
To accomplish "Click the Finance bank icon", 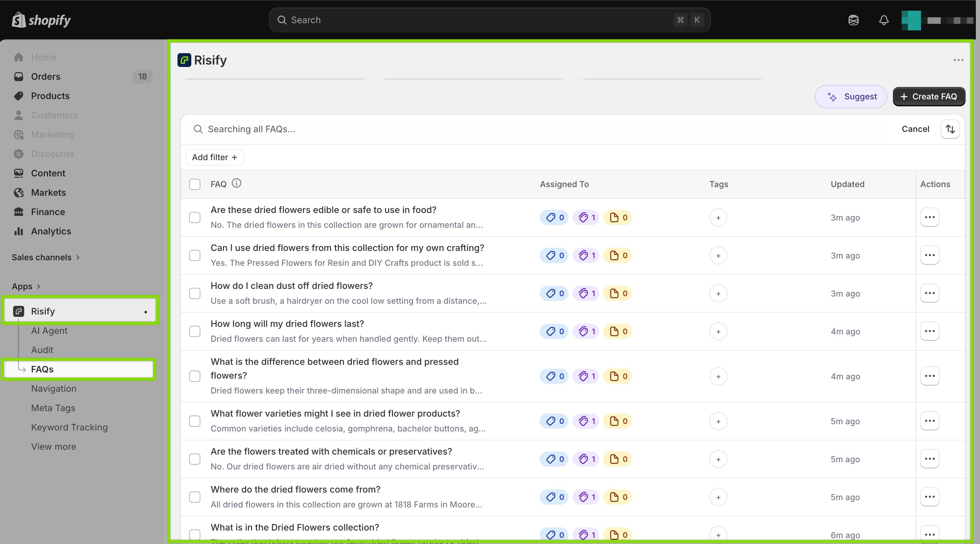I will click(x=18, y=212).
